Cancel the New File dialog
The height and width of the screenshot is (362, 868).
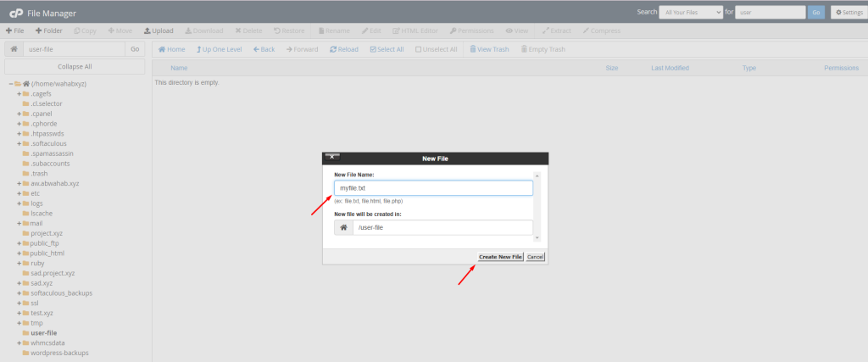535,256
